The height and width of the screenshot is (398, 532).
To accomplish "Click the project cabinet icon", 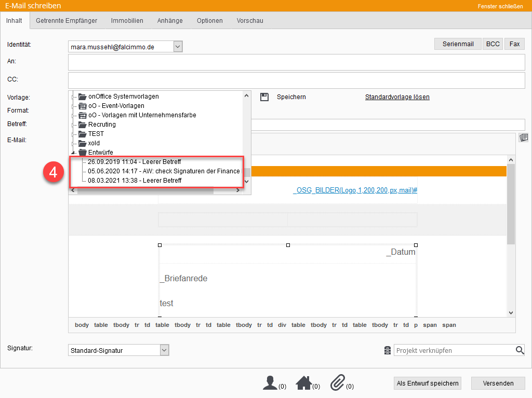I will click(x=388, y=351).
